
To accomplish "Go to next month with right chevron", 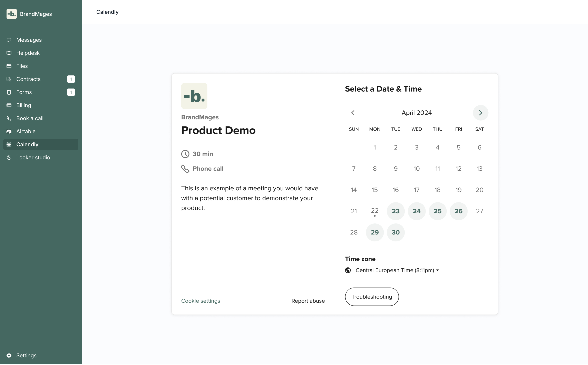I will (480, 113).
